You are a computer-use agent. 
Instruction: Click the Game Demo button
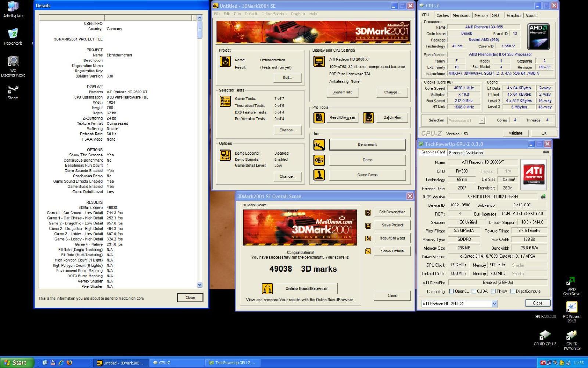point(367,175)
